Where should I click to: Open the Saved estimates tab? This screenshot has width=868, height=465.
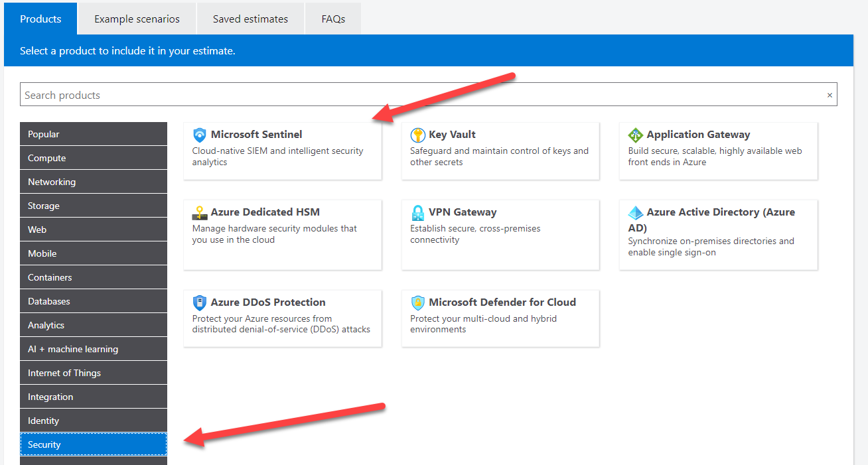(250, 18)
